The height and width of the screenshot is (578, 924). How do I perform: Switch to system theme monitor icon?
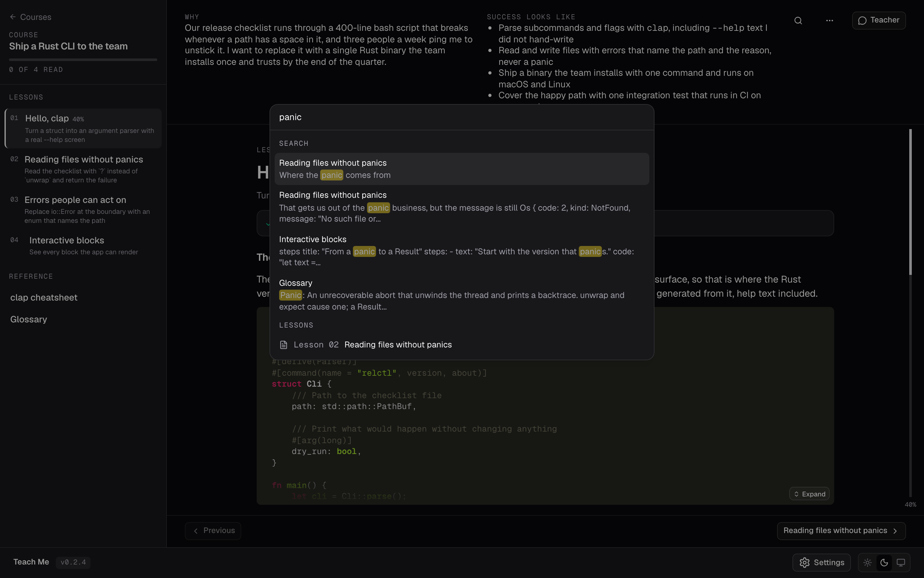[901, 563]
